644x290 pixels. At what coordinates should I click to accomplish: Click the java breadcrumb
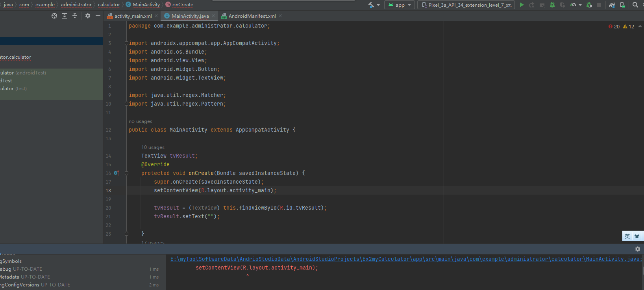tap(8, 5)
